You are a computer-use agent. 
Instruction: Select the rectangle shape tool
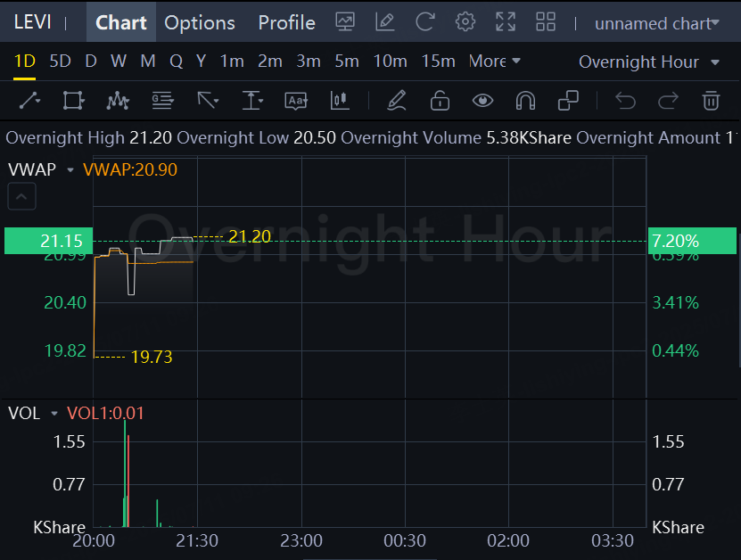click(x=73, y=101)
